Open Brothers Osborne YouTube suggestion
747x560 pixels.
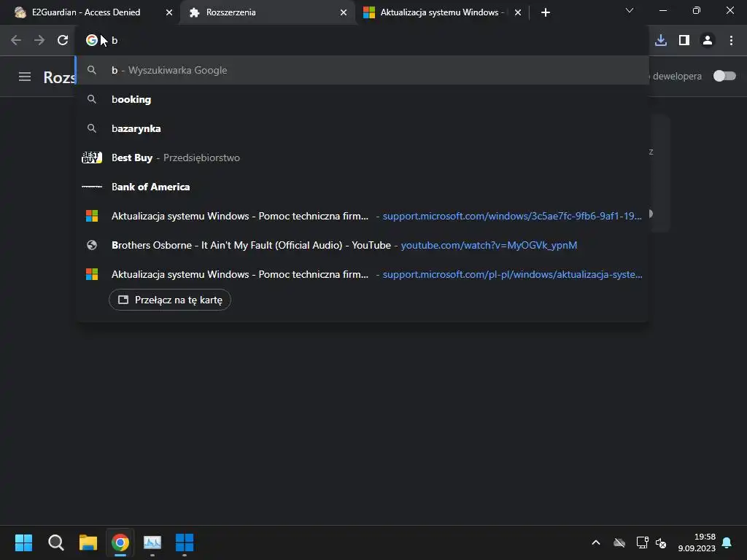(x=362, y=245)
